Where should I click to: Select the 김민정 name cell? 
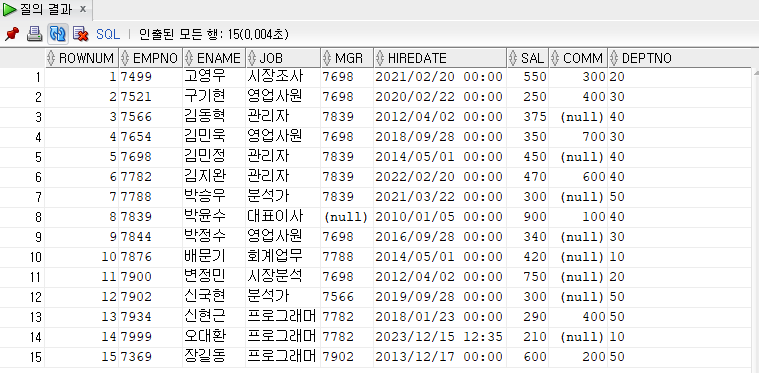point(214,157)
